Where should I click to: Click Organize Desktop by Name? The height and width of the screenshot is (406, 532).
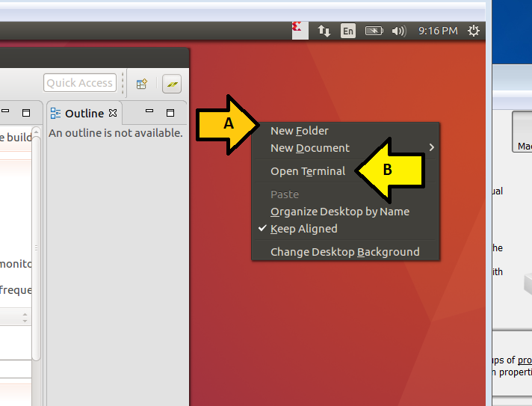point(339,212)
